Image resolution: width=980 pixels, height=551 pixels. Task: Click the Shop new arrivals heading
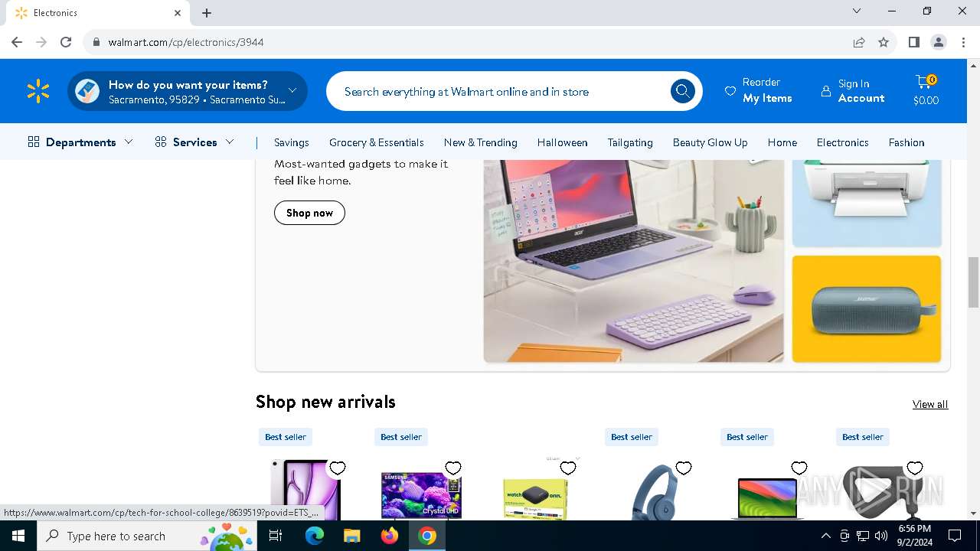[325, 402]
